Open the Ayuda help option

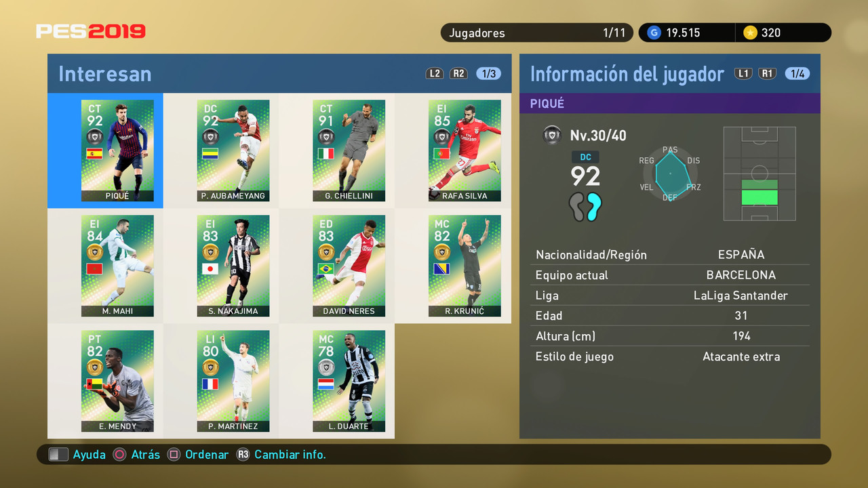point(77,455)
